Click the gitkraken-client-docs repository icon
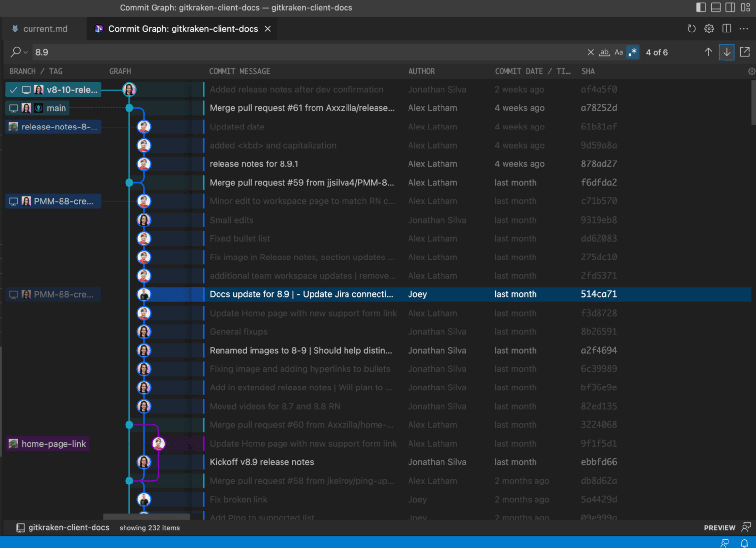 20,527
